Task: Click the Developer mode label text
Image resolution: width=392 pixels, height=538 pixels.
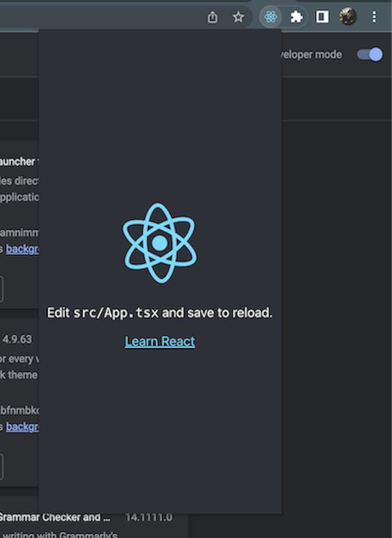Action: coord(312,55)
